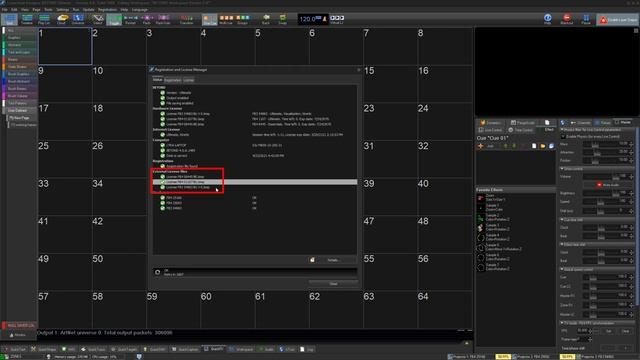Screen dimensions: 640x360
Task: Select the Zoom favorite effect
Action: [515, 198]
